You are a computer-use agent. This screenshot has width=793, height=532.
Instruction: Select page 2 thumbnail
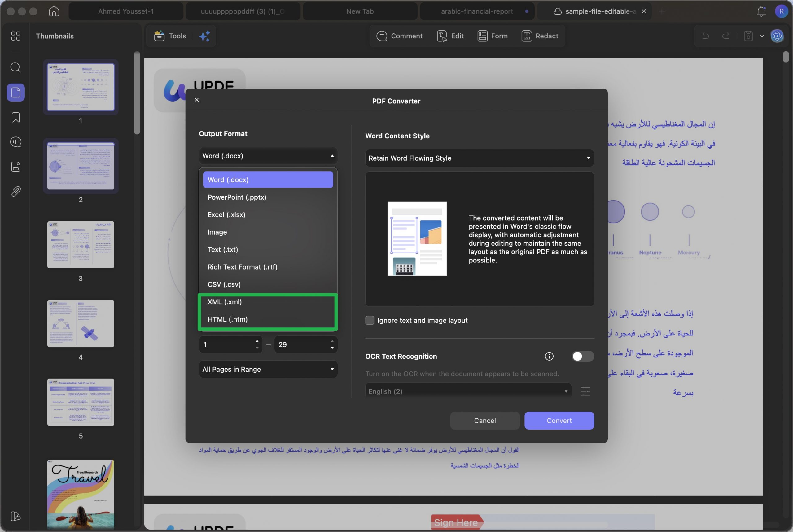coord(81,166)
